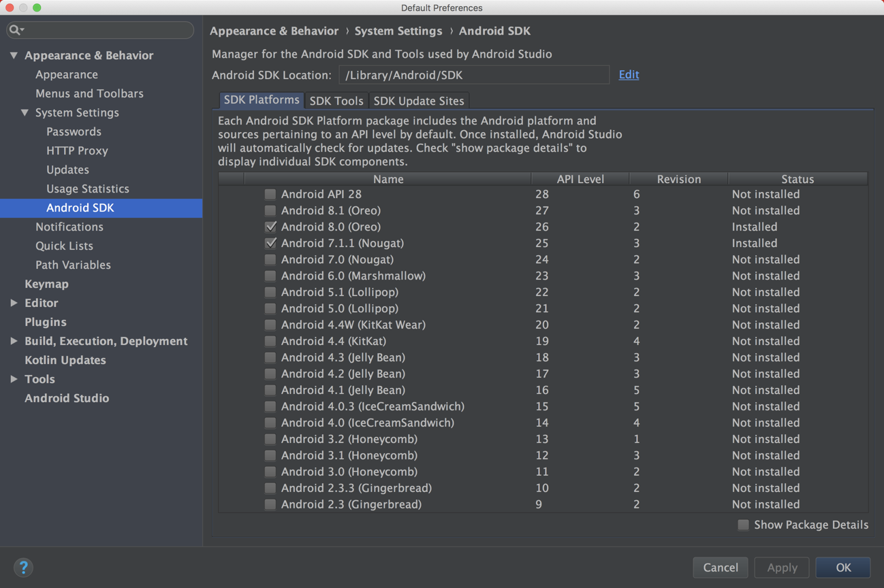Select the Android 4.2 (Jelly Bean) row
884x588 pixels.
[x=543, y=374]
